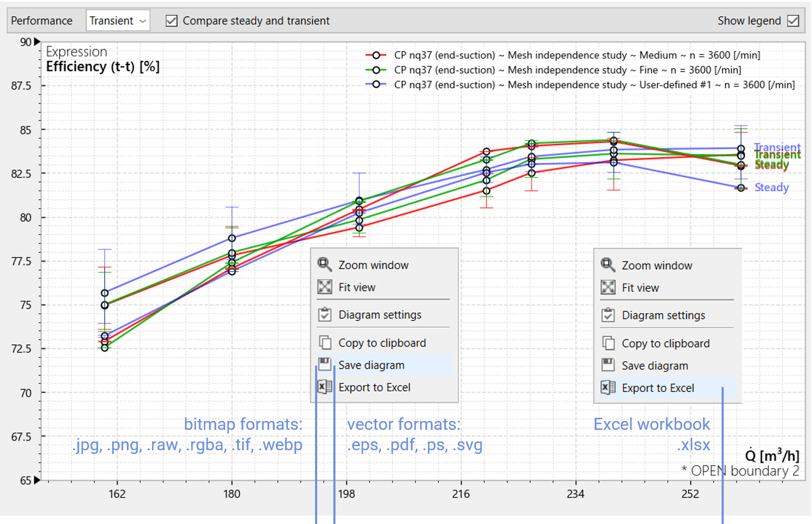812x524 pixels.
Task: Click the y-axis tick value 77.5
Action: [x=21, y=261]
